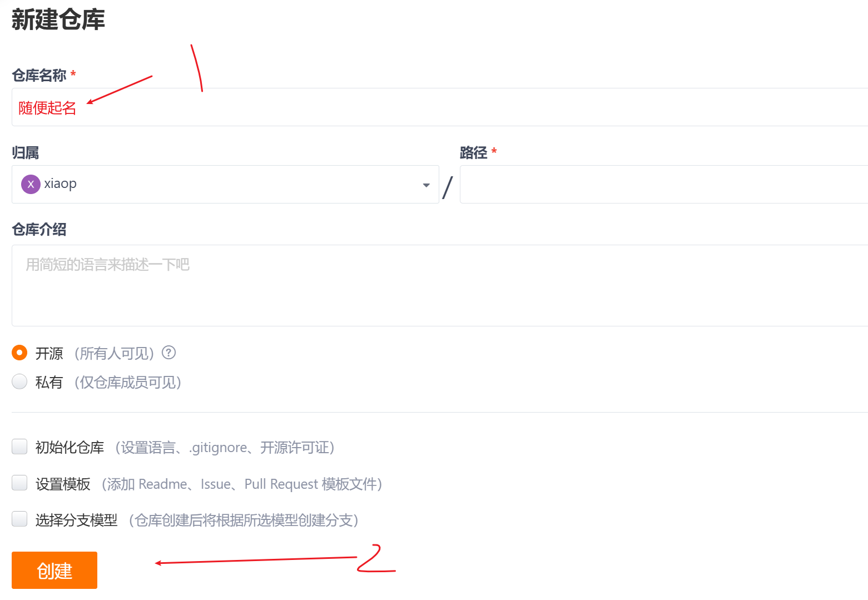Click the 仓库介绍 description textarea

[440, 285]
